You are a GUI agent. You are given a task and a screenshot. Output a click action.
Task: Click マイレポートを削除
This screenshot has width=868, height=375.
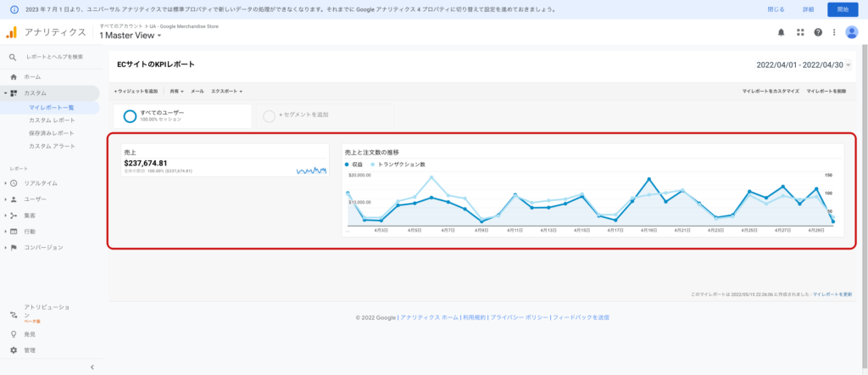pos(826,91)
